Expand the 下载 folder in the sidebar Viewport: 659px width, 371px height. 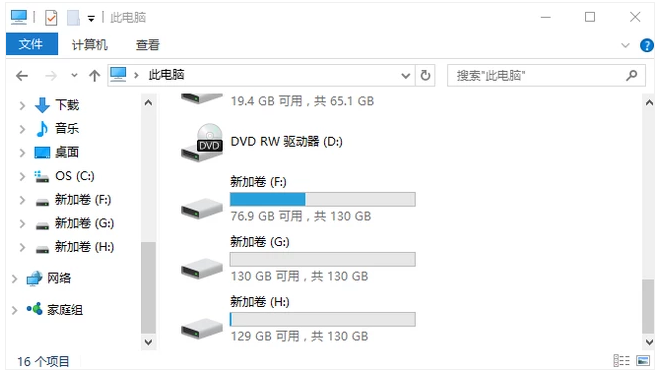pyautogui.click(x=22, y=105)
